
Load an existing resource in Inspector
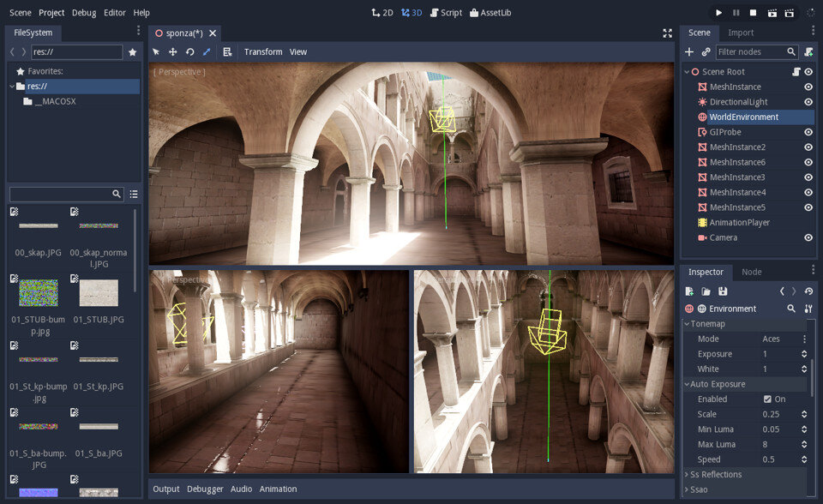pos(706,291)
